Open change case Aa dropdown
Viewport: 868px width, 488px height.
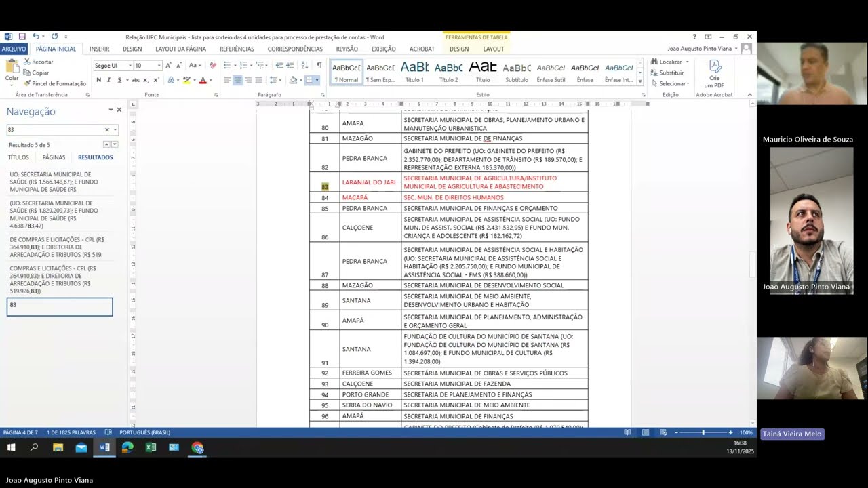(195, 66)
